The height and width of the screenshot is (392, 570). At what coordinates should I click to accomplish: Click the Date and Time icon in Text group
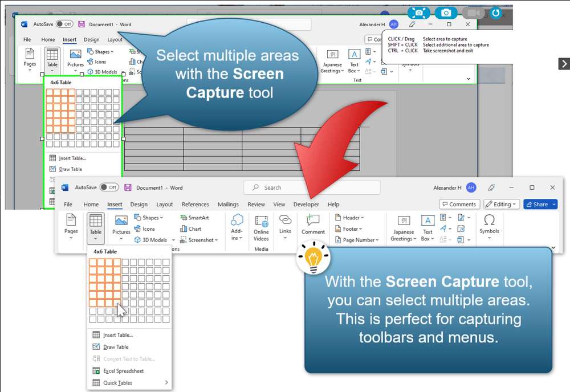pyautogui.click(x=461, y=228)
